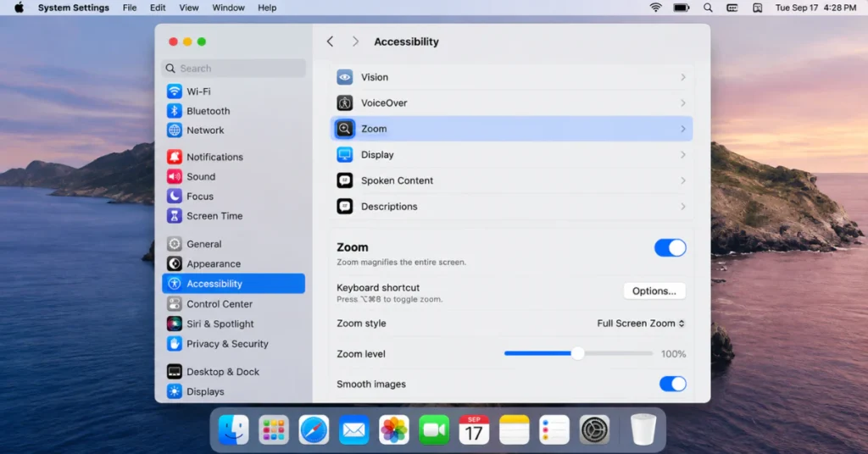
Task: Click the Network globe icon
Action: pos(175,130)
